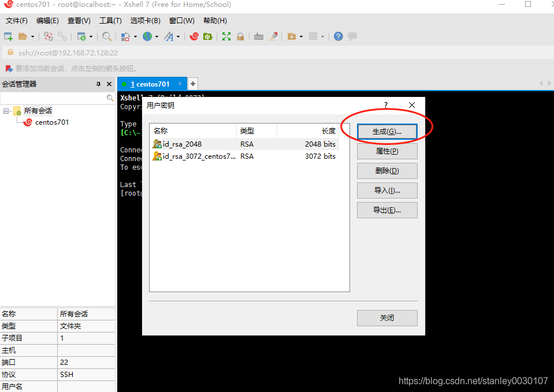
Task: Select the Find magnifier toolbar icon
Action: pos(107,36)
